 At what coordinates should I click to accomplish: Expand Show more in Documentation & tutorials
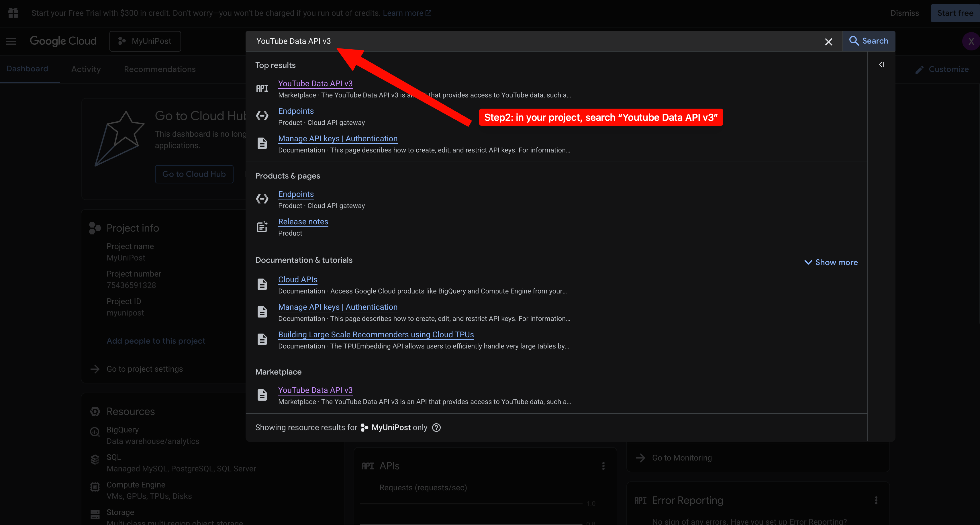coord(831,262)
